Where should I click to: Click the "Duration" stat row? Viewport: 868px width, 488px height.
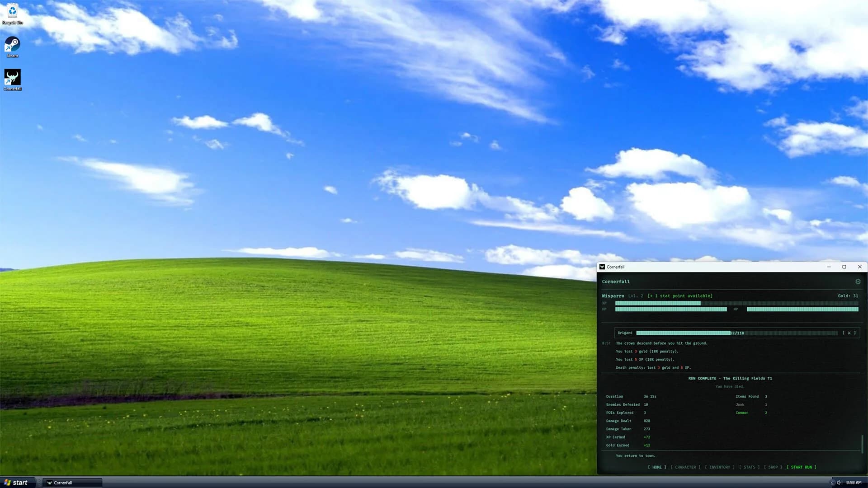[x=631, y=397]
